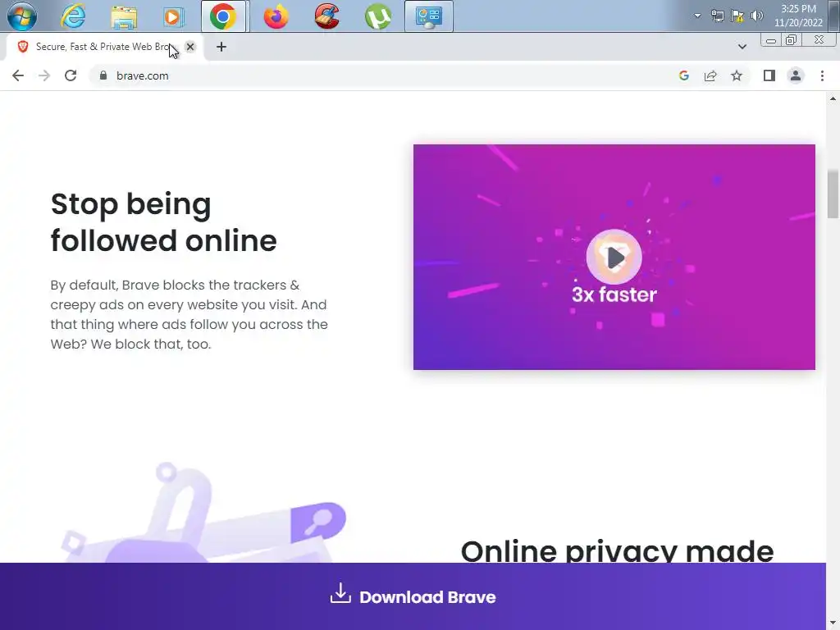
Task: Click the Download Brave button
Action: pos(413,596)
